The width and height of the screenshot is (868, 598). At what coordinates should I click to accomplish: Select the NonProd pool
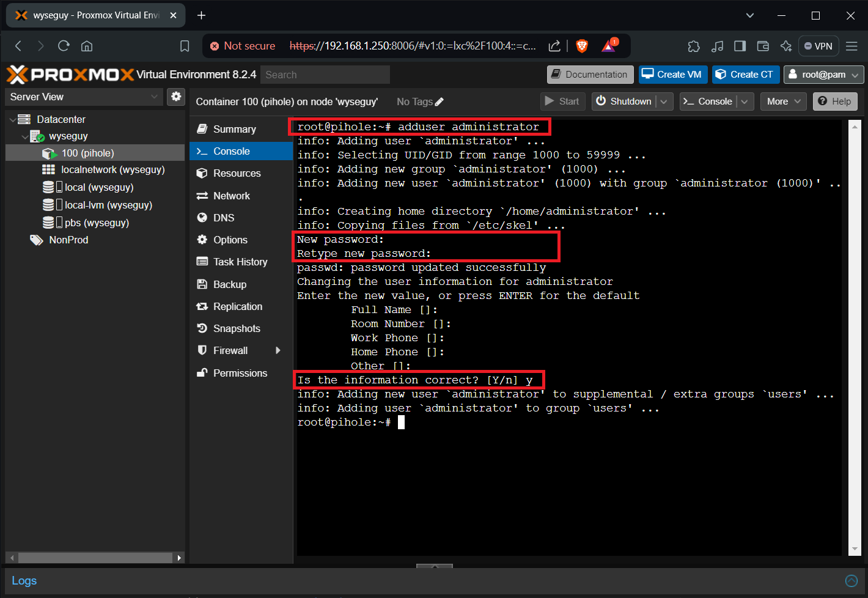tap(68, 240)
